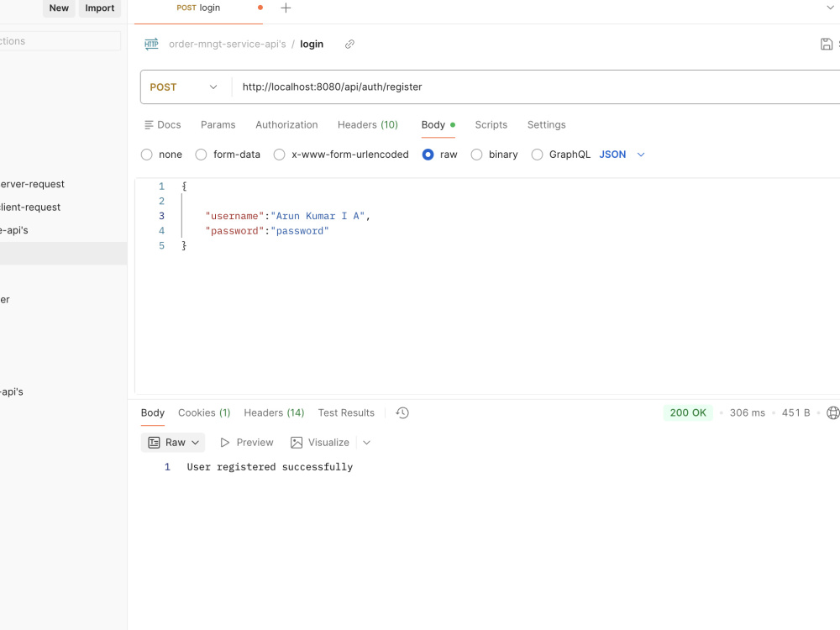The height and width of the screenshot is (630, 840).
Task: Open the Docs tab
Action: (x=162, y=125)
